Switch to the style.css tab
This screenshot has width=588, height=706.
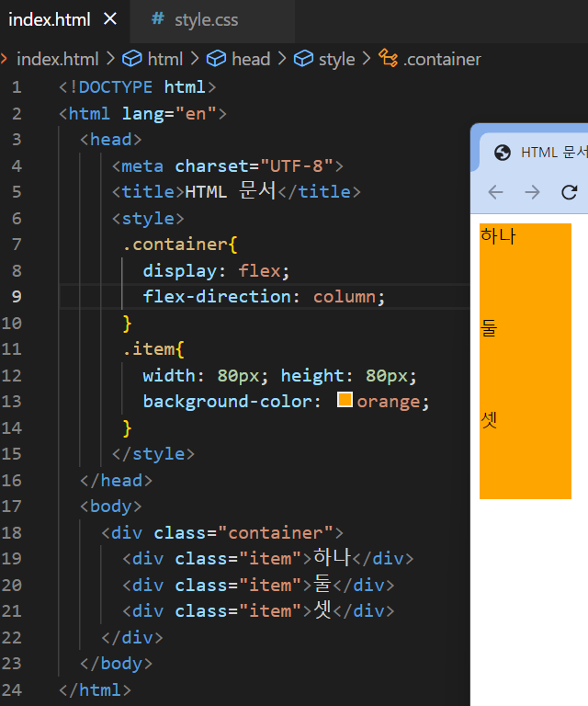(x=212, y=21)
